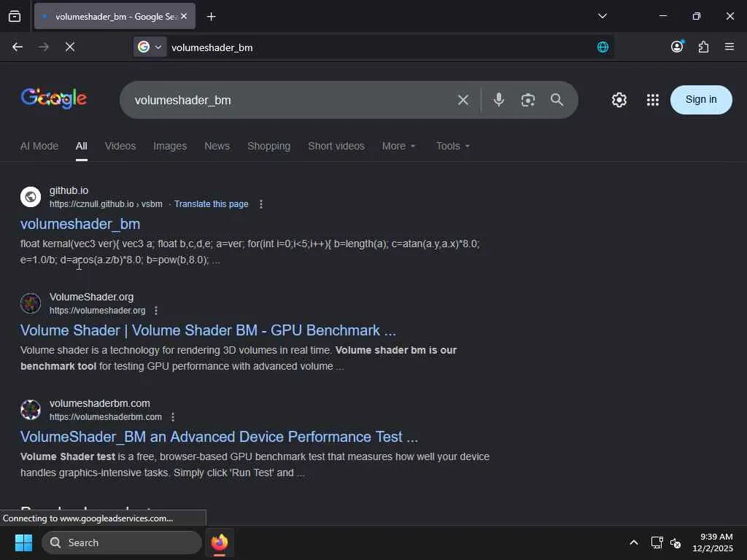Open the volumeshader_bm result title link
This screenshot has width=747, height=560.
pyautogui.click(x=80, y=224)
